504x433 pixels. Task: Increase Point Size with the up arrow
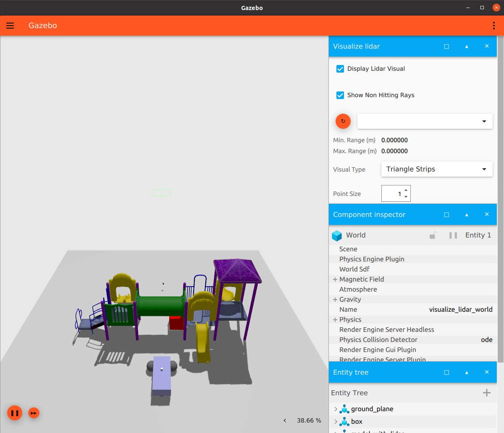[406, 190]
